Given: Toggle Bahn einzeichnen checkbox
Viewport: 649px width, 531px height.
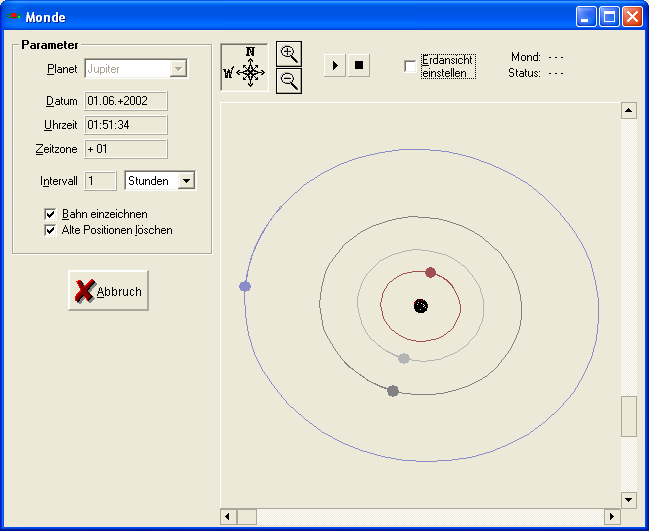Looking at the screenshot, I should click(50, 214).
